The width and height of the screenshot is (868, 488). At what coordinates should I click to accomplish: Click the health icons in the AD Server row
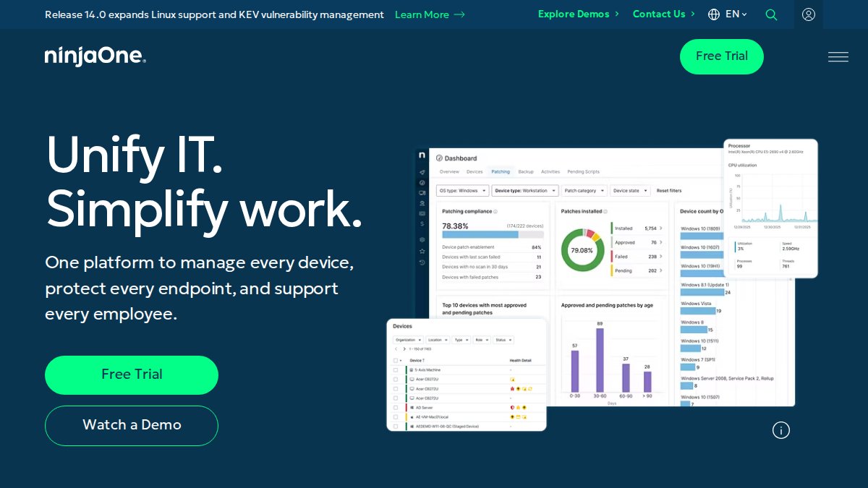coord(519,408)
